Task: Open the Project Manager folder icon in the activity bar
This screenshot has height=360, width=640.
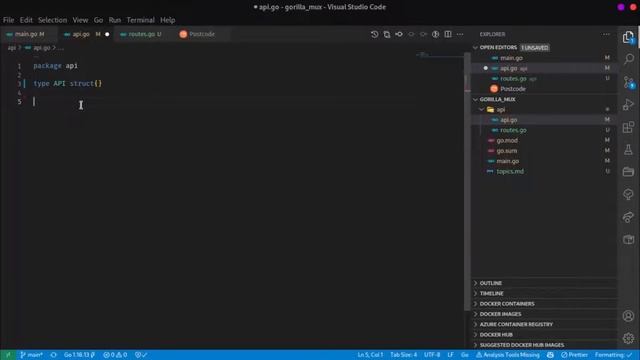Action: pyautogui.click(x=629, y=172)
